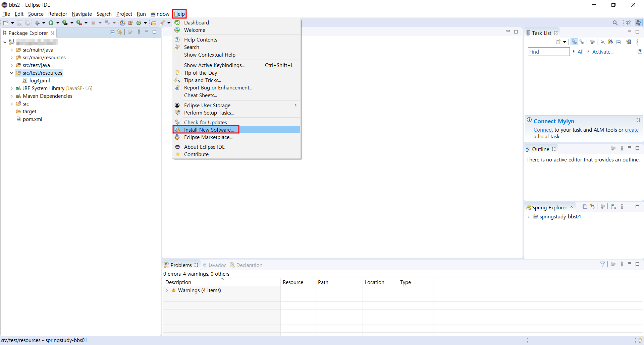Click the Task List help question icon

[x=640, y=52]
